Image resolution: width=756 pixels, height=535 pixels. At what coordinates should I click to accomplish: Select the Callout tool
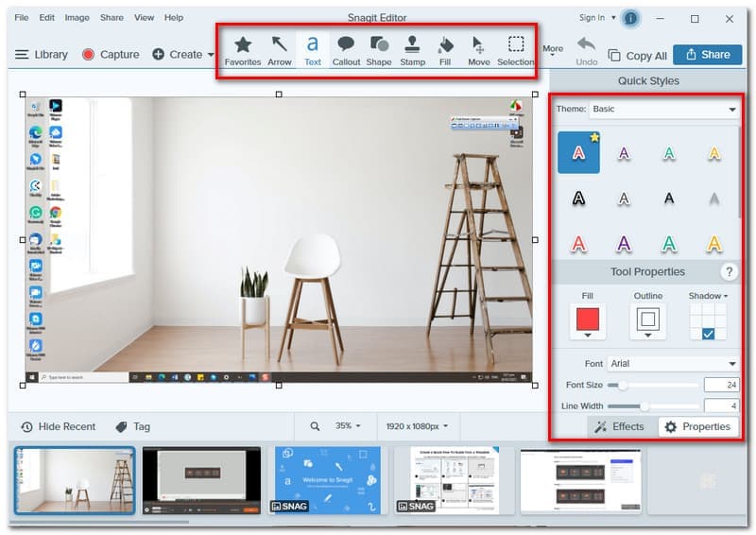pyautogui.click(x=346, y=50)
